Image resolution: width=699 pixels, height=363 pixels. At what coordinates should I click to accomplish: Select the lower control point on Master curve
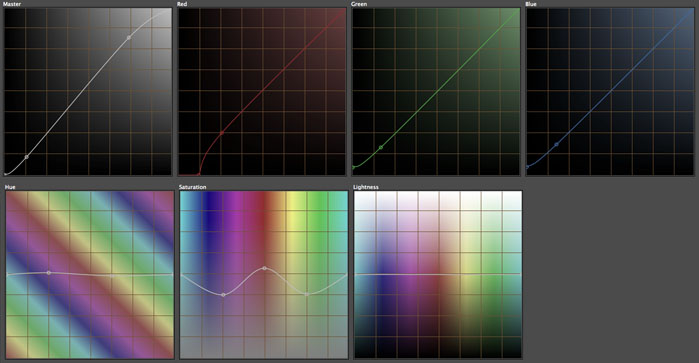[x=26, y=157]
